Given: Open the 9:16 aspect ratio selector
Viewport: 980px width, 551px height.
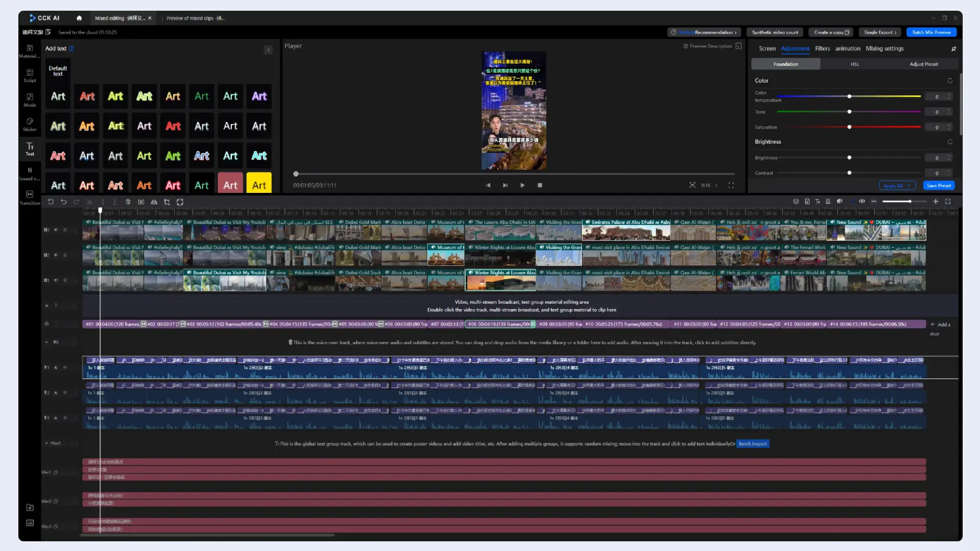Looking at the screenshot, I should point(708,185).
